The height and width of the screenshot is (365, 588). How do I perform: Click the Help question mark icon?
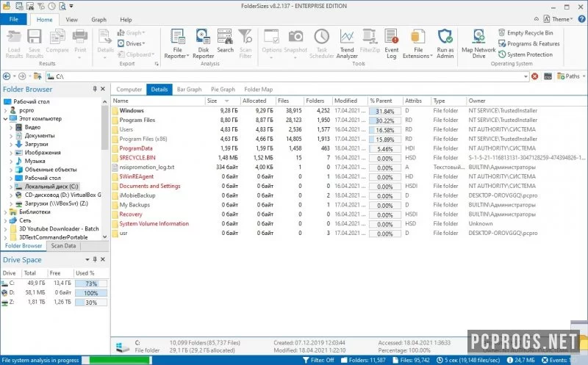[x=581, y=19]
